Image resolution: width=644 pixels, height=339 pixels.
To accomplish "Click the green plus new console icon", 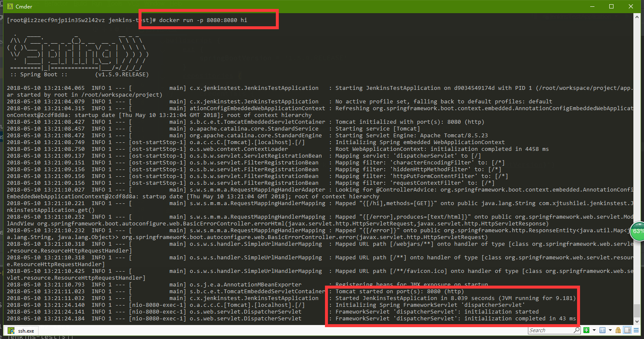I will [586, 330].
